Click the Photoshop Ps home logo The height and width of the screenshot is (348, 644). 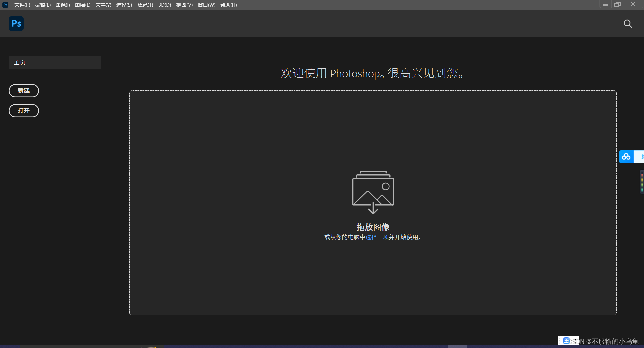16,24
